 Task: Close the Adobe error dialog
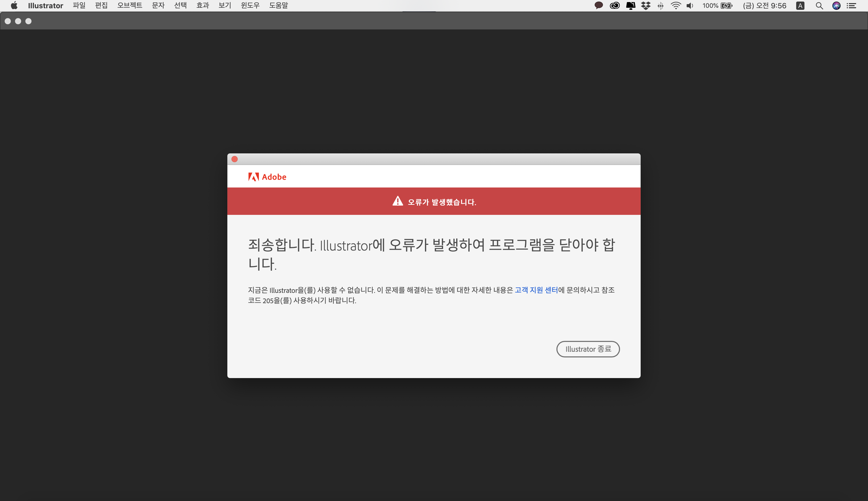tap(235, 159)
